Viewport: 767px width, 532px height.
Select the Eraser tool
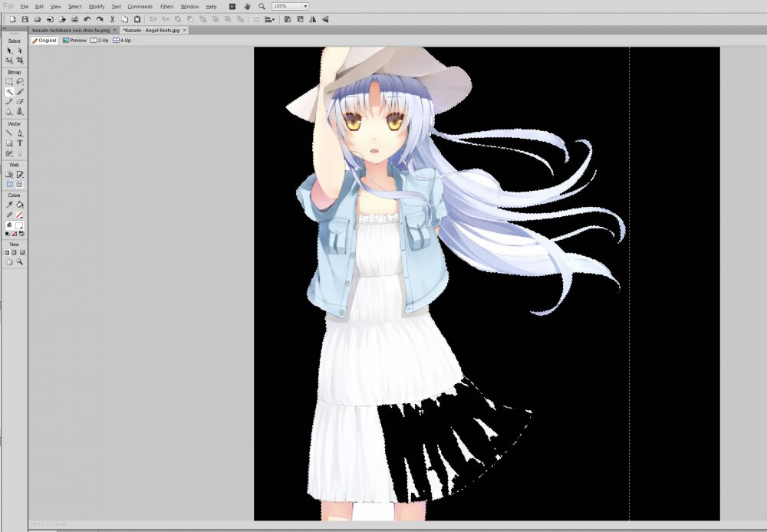[x=20, y=101]
